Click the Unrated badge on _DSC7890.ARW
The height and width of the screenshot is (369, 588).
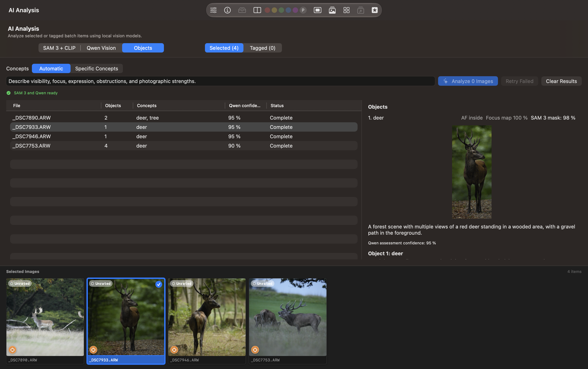tap(20, 283)
